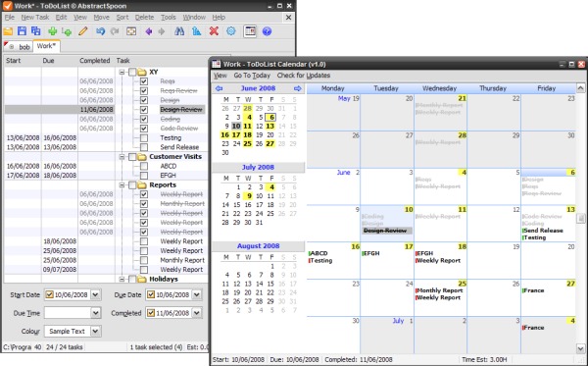The image size is (588, 366).
Task: Click Go To Today in the Calendar window
Action: [x=252, y=76]
